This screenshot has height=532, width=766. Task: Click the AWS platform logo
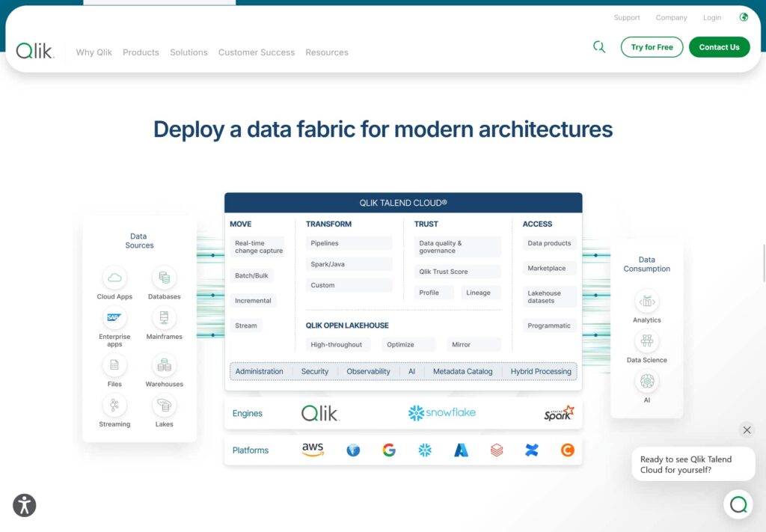(313, 450)
